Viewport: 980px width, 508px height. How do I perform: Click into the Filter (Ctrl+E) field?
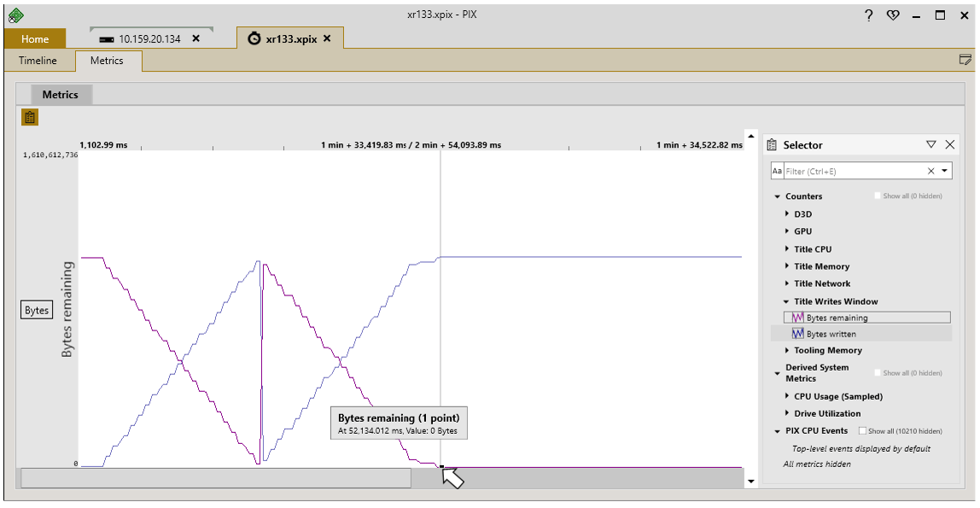click(x=854, y=171)
